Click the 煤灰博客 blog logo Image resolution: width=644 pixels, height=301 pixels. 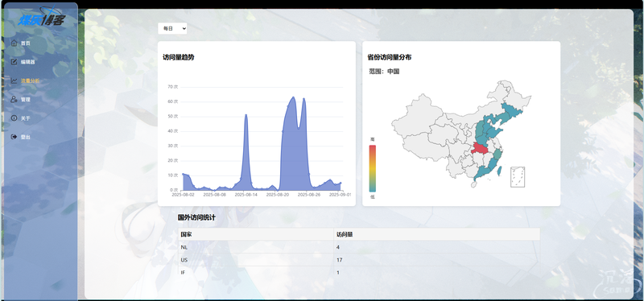41,17
